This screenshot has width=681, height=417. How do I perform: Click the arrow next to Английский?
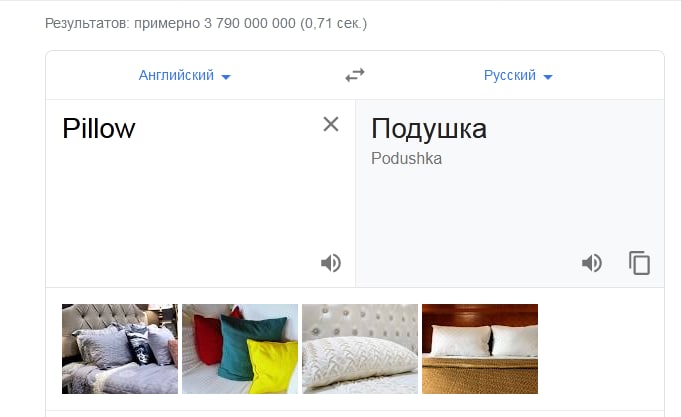pos(226,77)
